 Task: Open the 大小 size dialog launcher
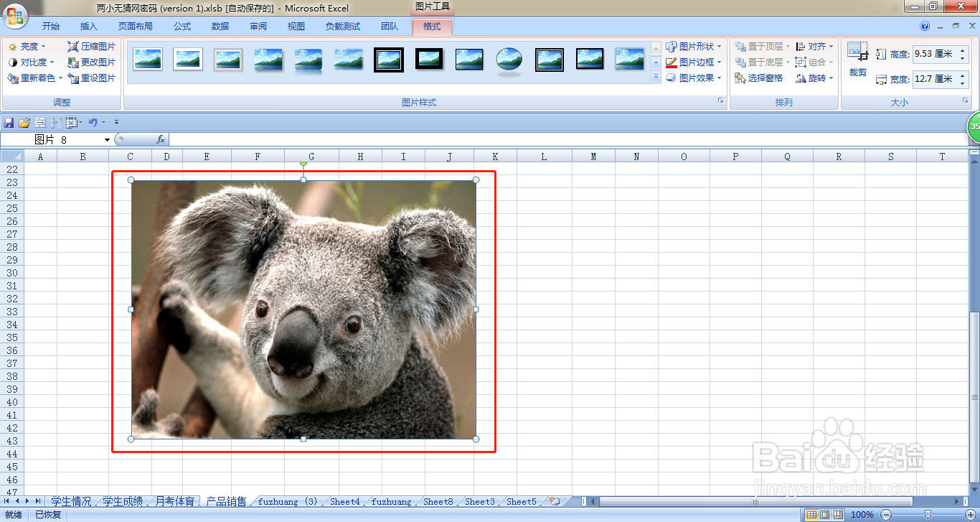tap(965, 101)
